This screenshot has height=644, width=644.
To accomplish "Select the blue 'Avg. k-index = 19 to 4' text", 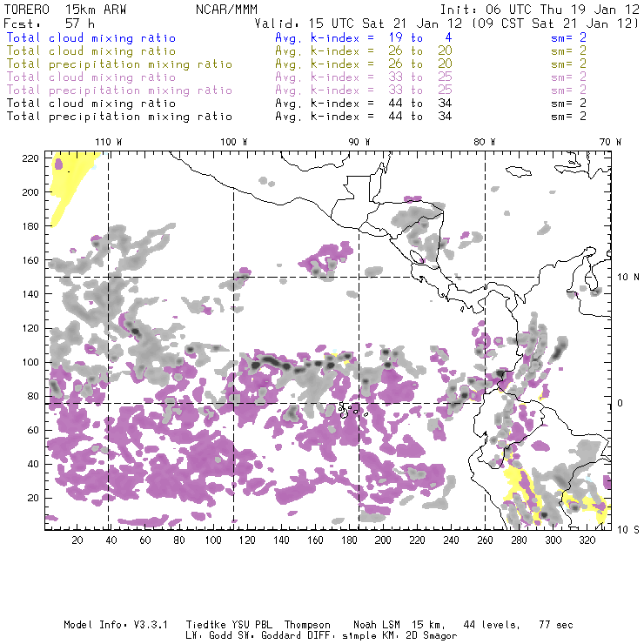I will [x=364, y=37].
